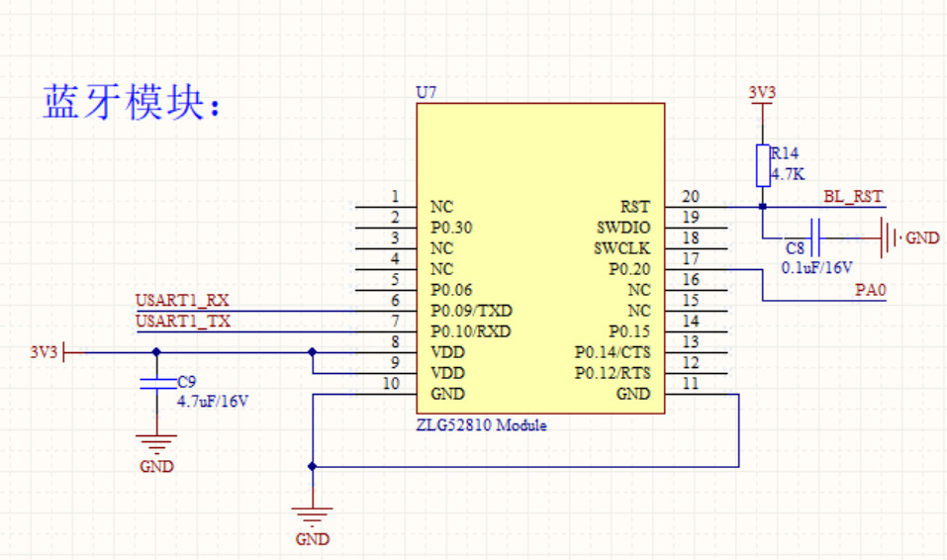Select the NC name at pin 1

441,207
